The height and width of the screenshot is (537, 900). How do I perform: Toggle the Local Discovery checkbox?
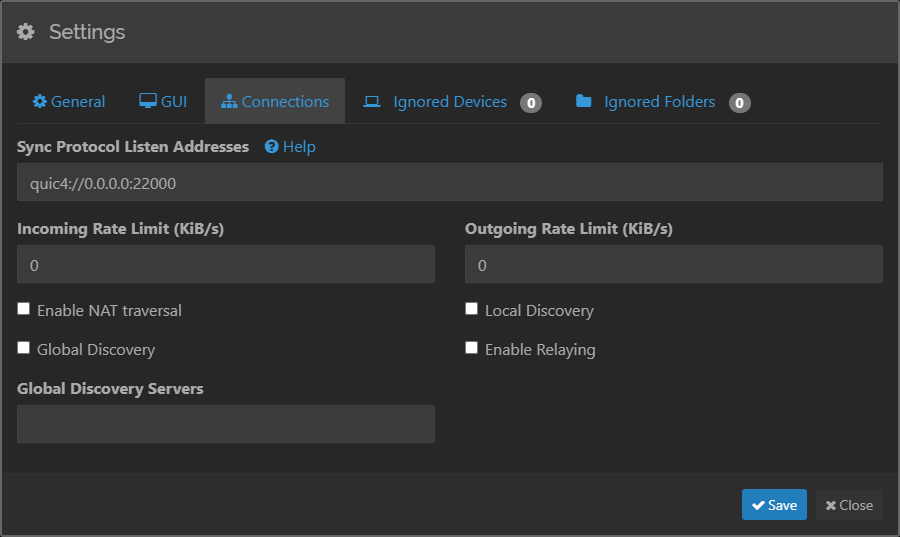pyautogui.click(x=472, y=309)
